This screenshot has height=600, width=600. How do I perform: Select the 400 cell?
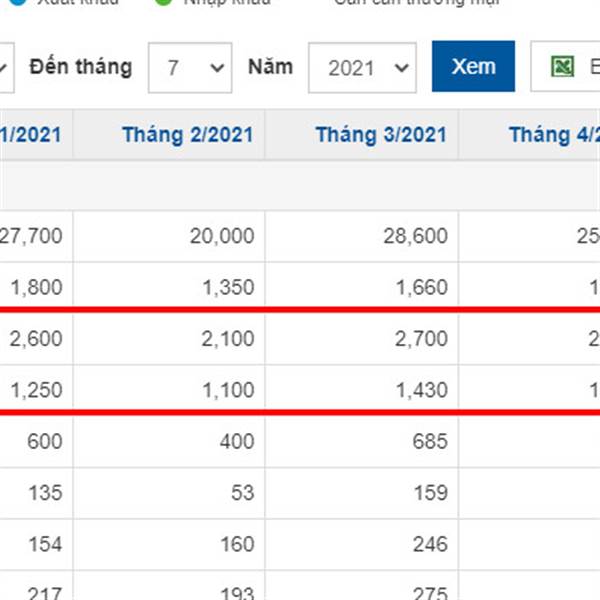tap(169, 442)
